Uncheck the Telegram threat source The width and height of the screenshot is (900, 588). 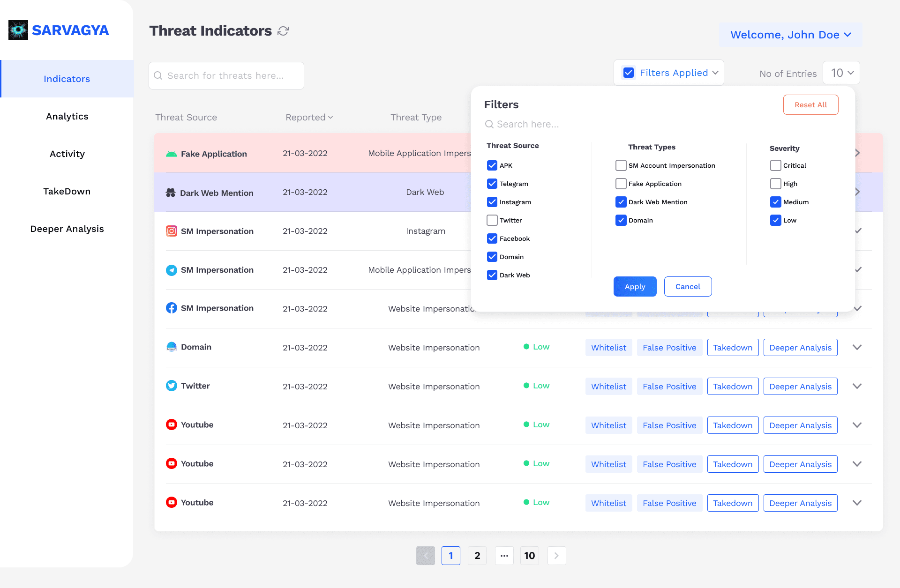point(492,184)
